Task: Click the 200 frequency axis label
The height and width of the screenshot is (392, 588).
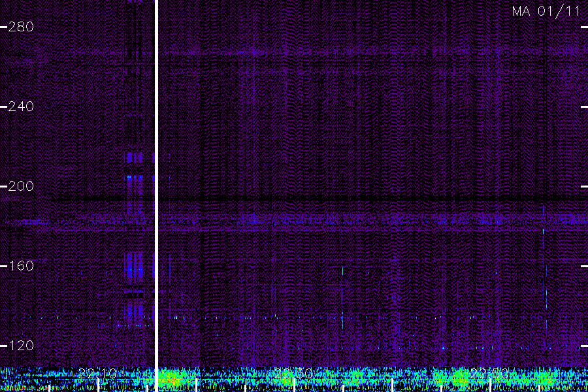Action: click(21, 186)
